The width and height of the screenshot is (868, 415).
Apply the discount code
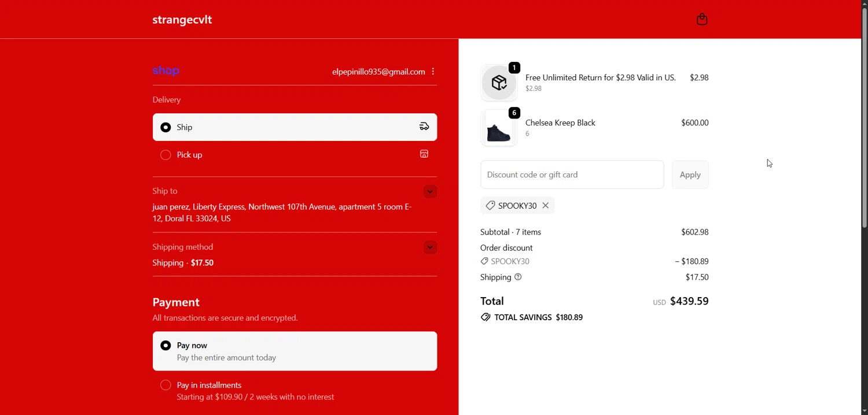pos(690,175)
